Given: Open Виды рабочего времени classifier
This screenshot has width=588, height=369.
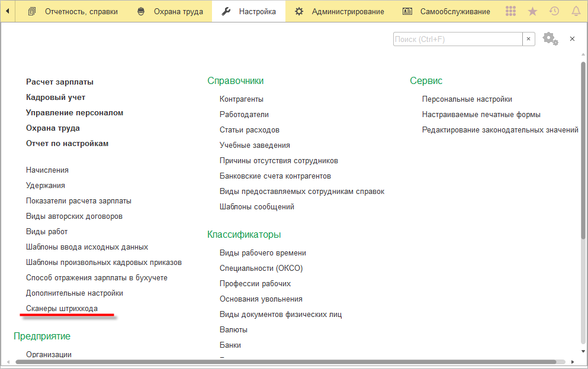Looking at the screenshot, I should pos(263,253).
